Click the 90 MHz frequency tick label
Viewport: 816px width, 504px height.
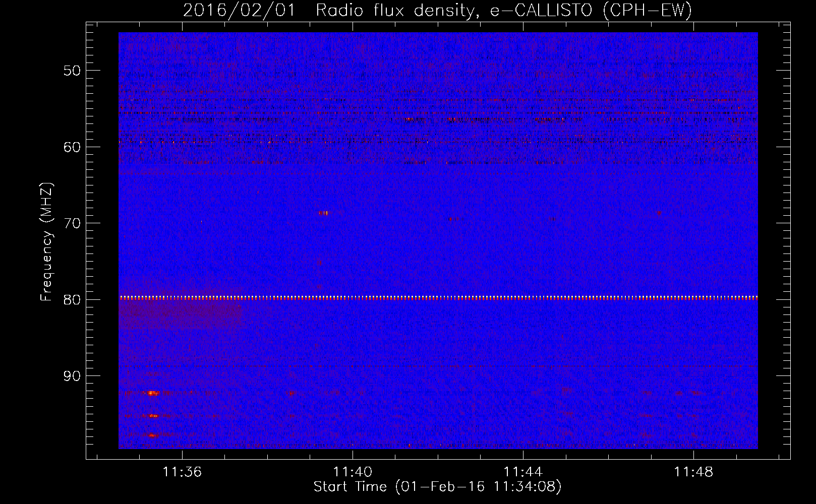click(73, 376)
